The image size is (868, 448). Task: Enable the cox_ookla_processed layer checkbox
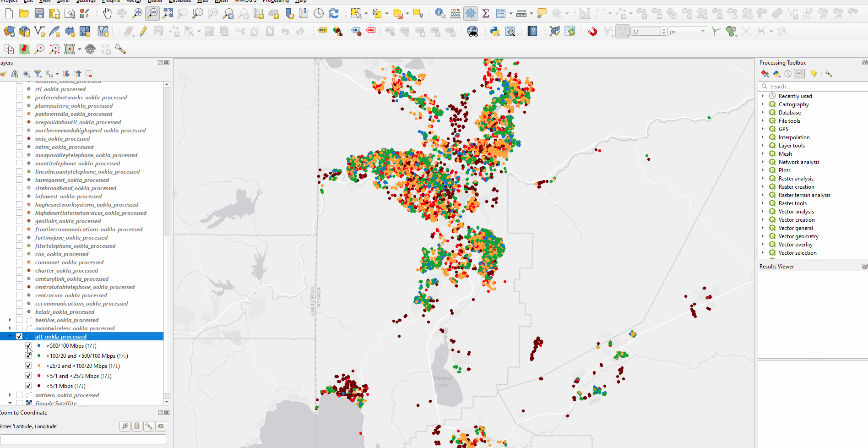[19, 254]
